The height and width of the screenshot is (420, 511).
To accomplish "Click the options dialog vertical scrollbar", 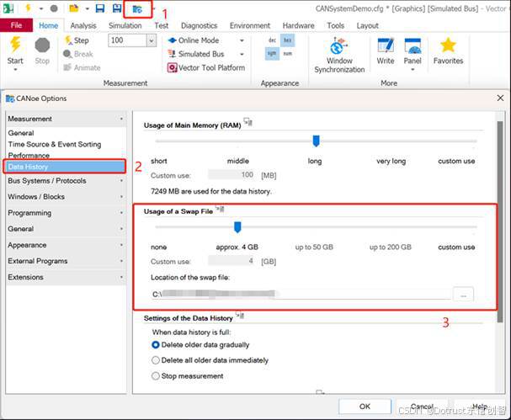I will 500,221.
